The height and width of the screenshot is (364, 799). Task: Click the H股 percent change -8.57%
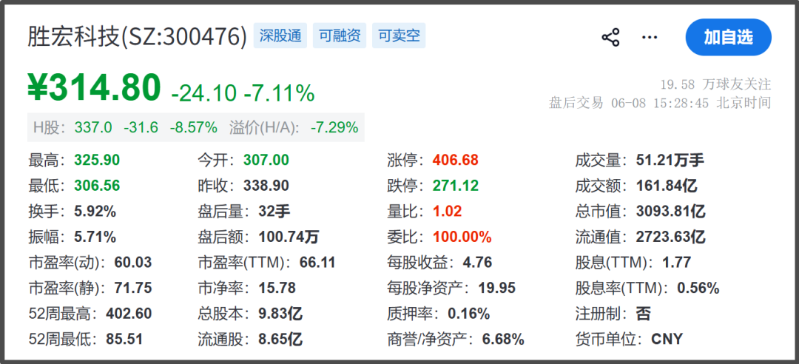(194, 127)
